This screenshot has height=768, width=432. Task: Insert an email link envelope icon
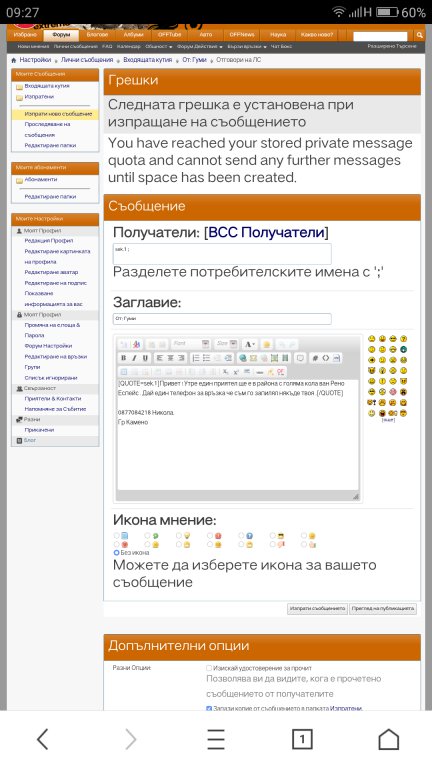coord(253,358)
